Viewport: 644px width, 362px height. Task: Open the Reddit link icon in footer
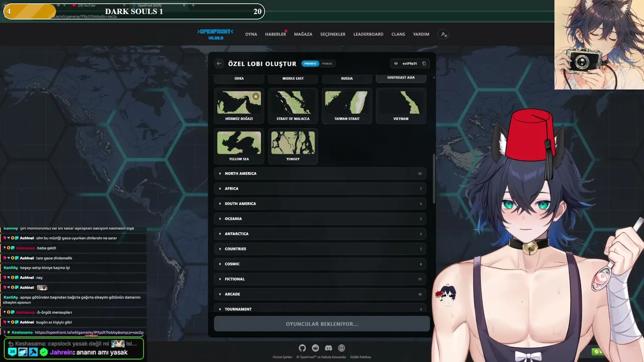tap(315, 348)
